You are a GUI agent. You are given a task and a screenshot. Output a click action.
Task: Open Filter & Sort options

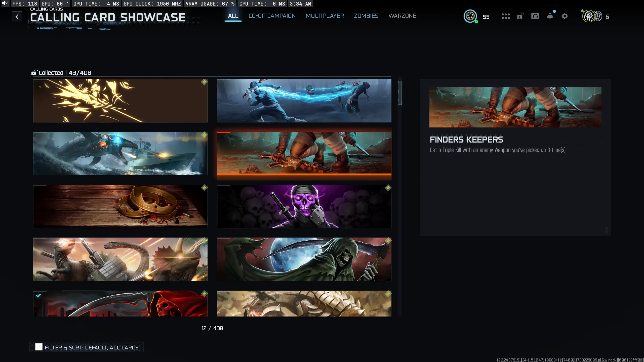click(x=87, y=347)
